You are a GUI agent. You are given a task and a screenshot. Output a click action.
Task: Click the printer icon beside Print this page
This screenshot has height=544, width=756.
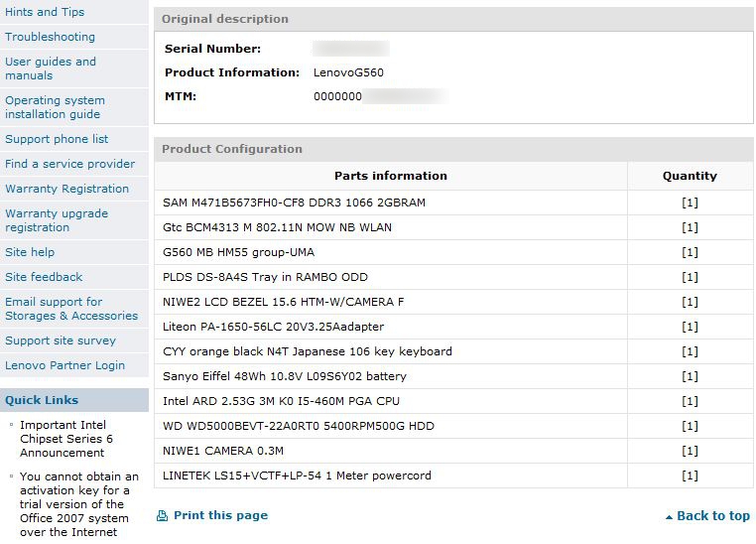pos(162,516)
